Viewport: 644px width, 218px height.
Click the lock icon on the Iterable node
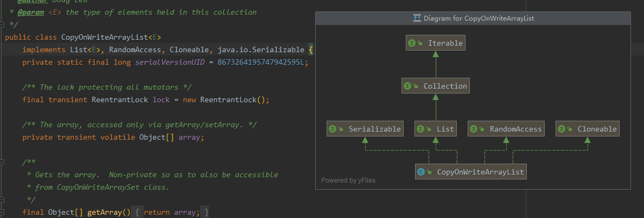pos(420,43)
